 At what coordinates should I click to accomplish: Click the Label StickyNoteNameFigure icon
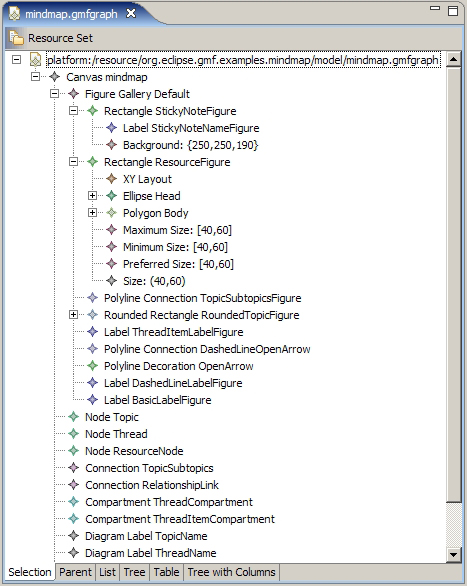pyautogui.click(x=111, y=128)
